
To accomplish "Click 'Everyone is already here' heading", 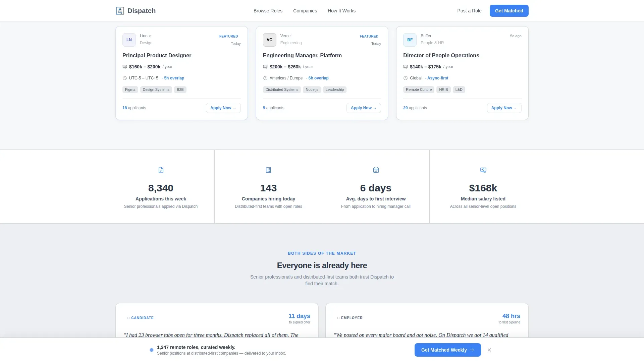I will click(322, 265).
